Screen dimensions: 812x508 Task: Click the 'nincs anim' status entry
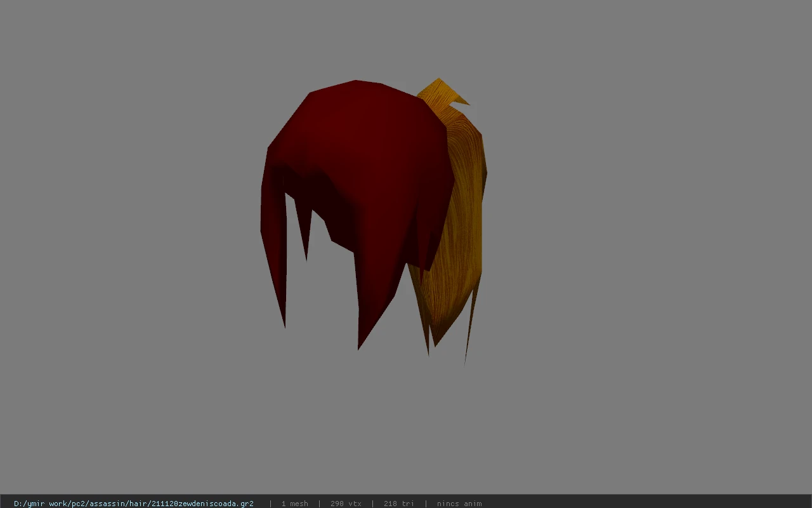pos(459,504)
